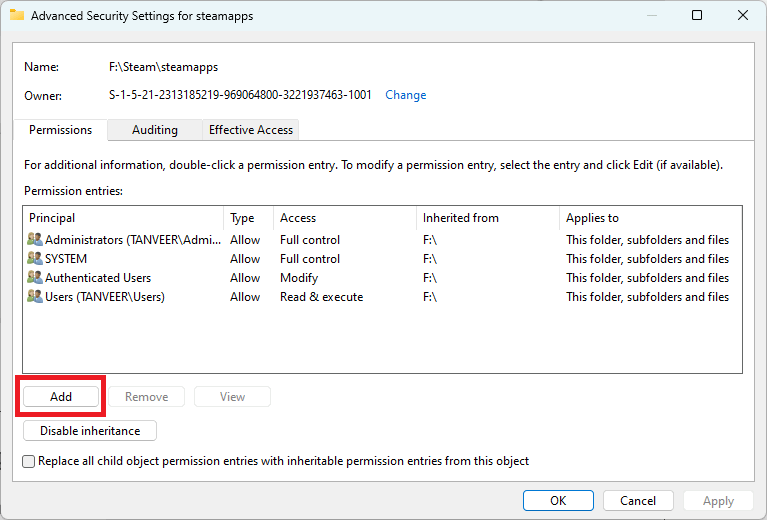This screenshot has width=767, height=520.
Task: Open the Effective Access tab
Action: point(250,130)
